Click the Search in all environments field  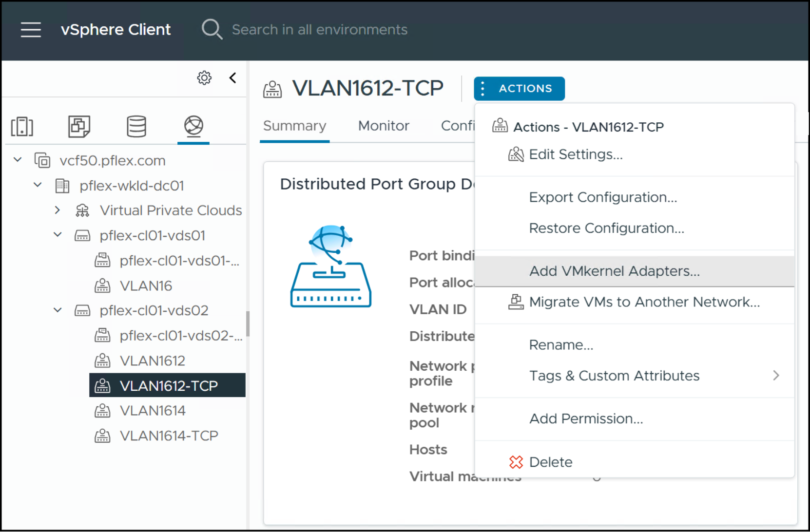pos(319,30)
